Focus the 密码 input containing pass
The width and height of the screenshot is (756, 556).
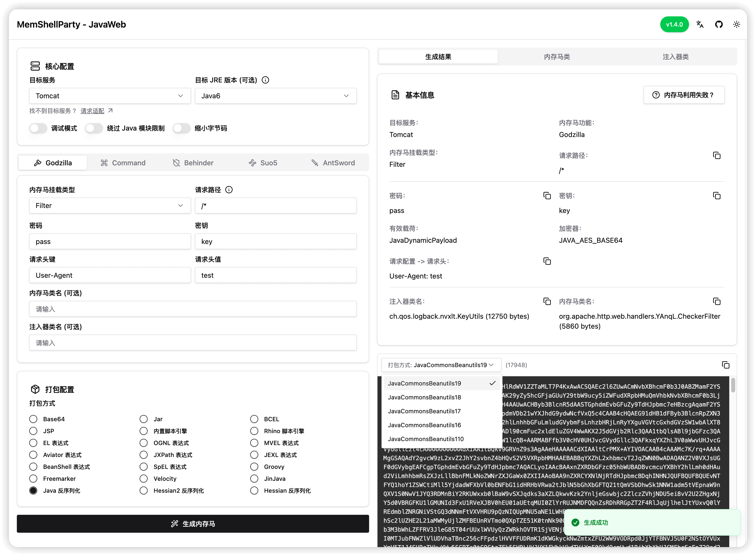[x=110, y=242]
